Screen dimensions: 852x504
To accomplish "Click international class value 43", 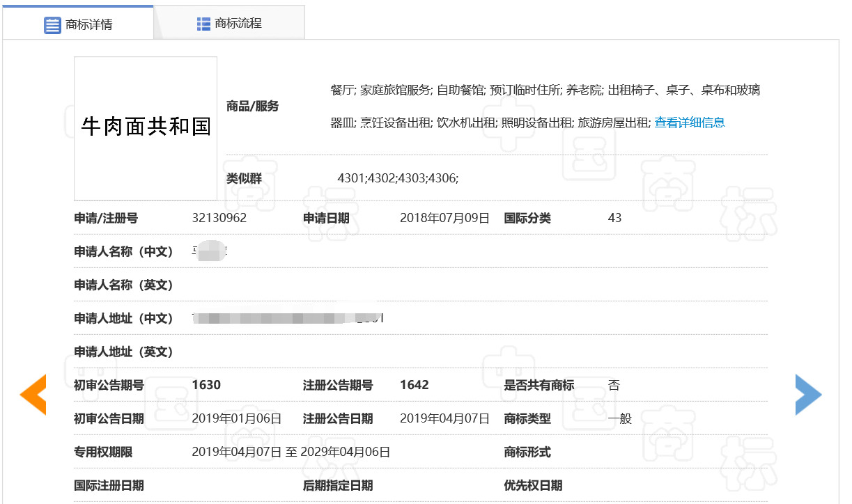I will point(614,218).
